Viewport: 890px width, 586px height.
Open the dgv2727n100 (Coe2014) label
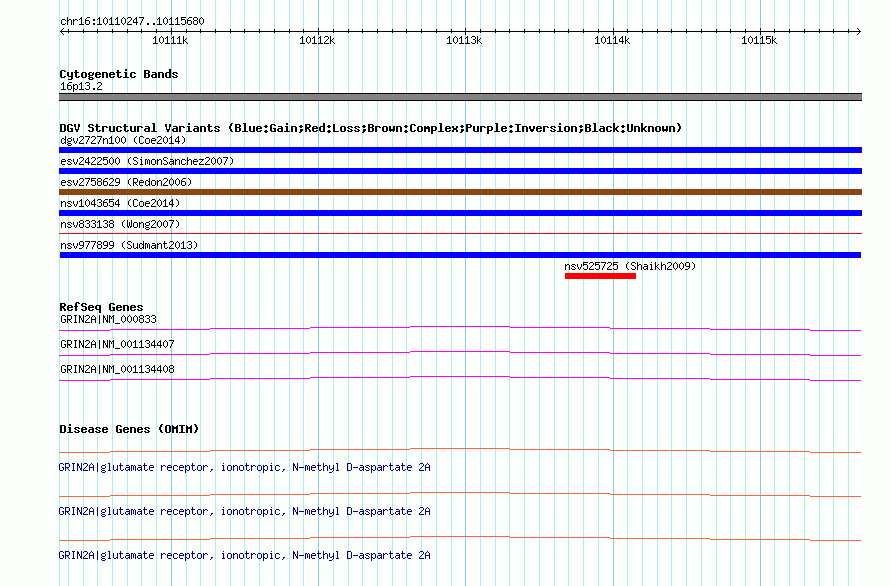pos(123,140)
